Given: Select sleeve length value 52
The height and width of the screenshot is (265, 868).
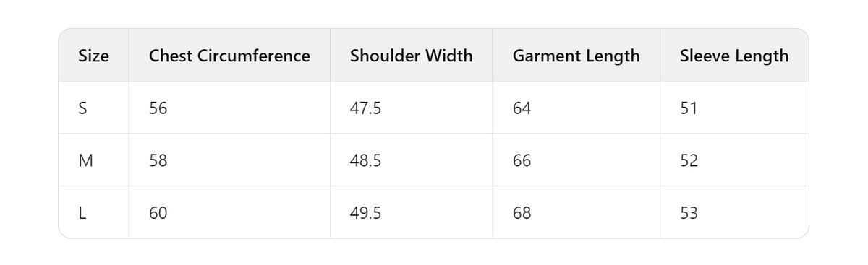Looking at the screenshot, I should 689,161.
